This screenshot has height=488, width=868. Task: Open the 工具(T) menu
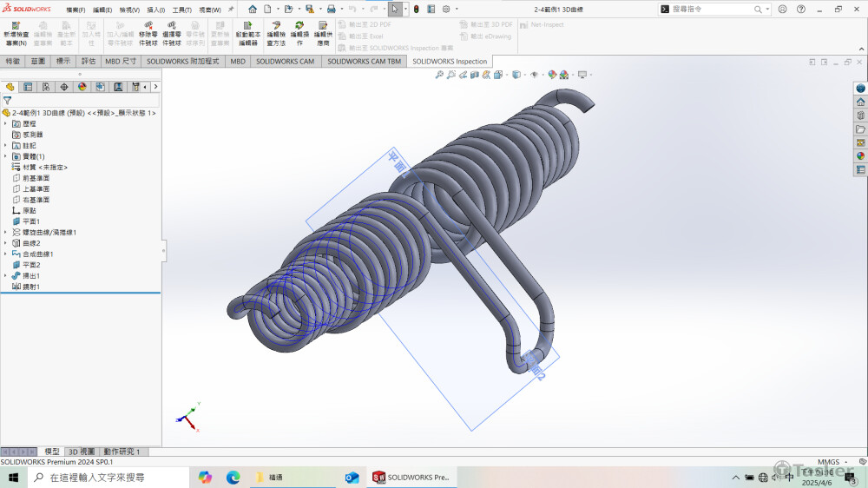tap(181, 10)
